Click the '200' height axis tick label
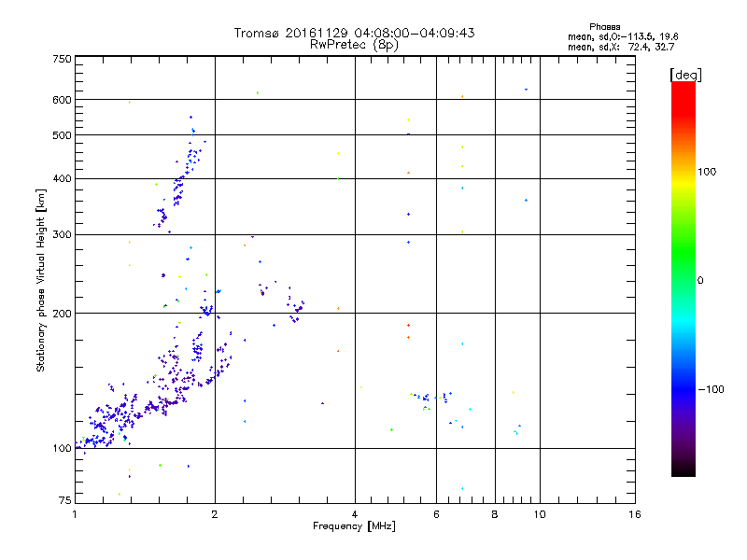The height and width of the screenshot is (560, 747). pos(63,314)
